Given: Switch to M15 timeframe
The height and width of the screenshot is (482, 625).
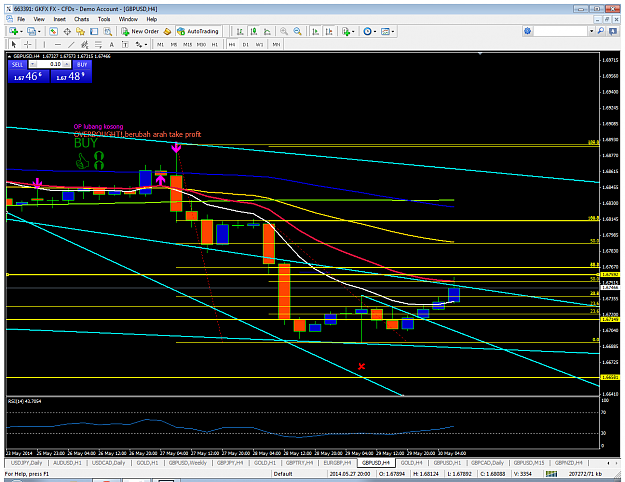Looking at the screenshot, I should pyautogui.click(x=187, y=45).
